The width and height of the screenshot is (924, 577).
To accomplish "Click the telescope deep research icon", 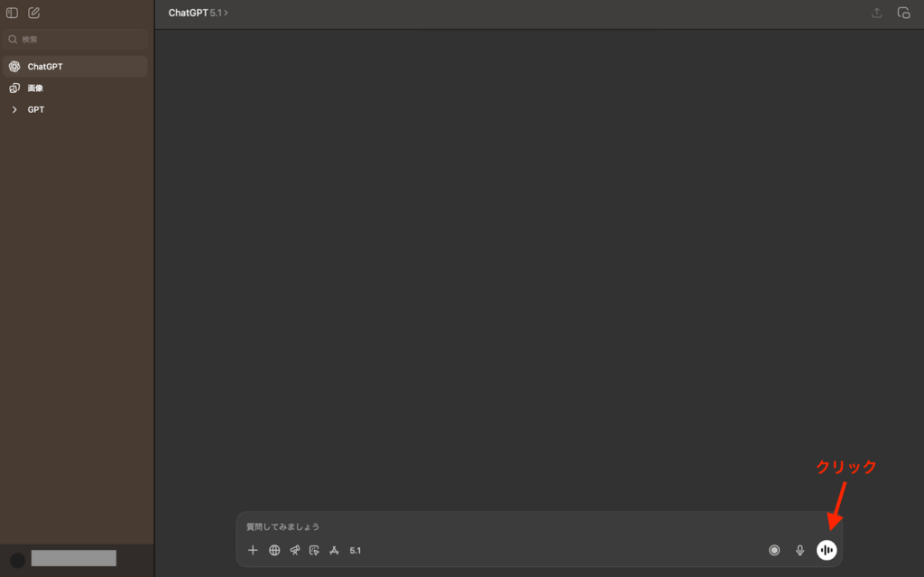I will pos(294,550).
